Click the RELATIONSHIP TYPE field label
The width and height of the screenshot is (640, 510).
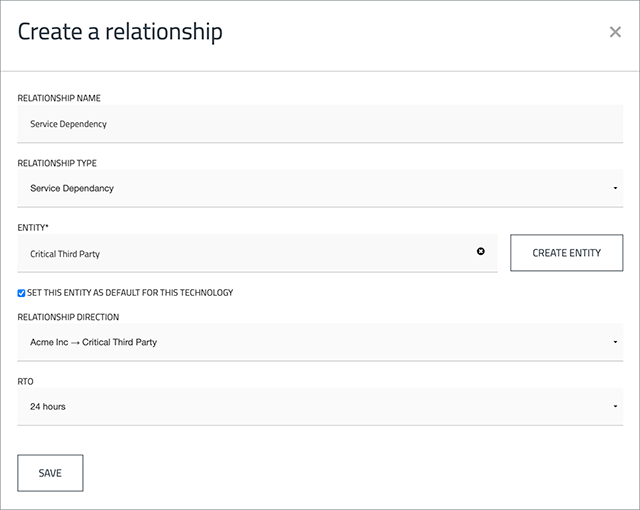click(x=57, y=163)
